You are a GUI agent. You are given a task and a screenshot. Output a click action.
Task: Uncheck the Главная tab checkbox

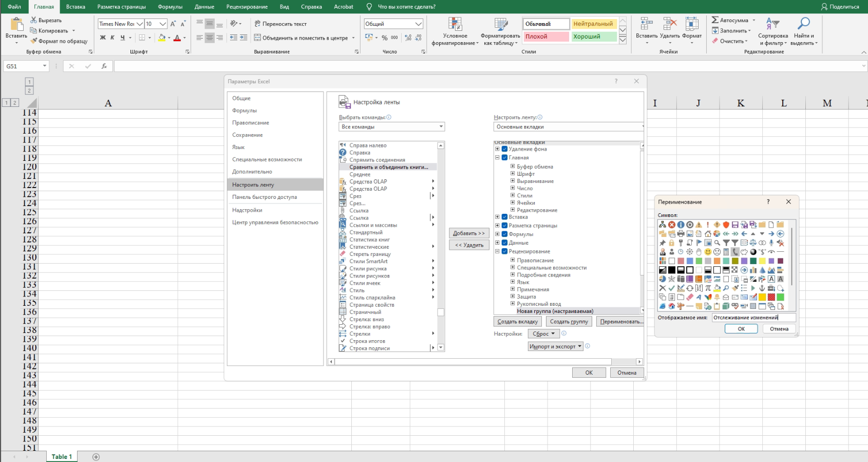tap(504, 158)
